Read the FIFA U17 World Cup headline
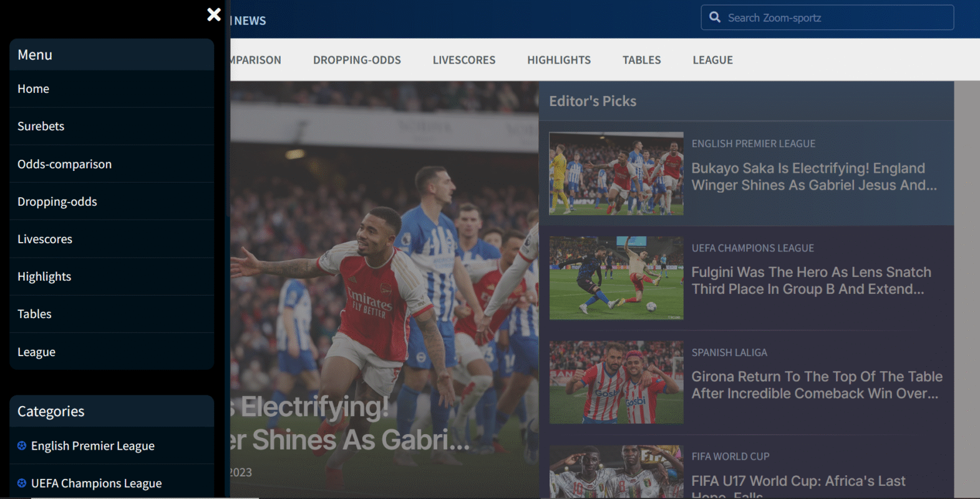The height and width of the screenshot is (499, 980). [x=798, y=487]
